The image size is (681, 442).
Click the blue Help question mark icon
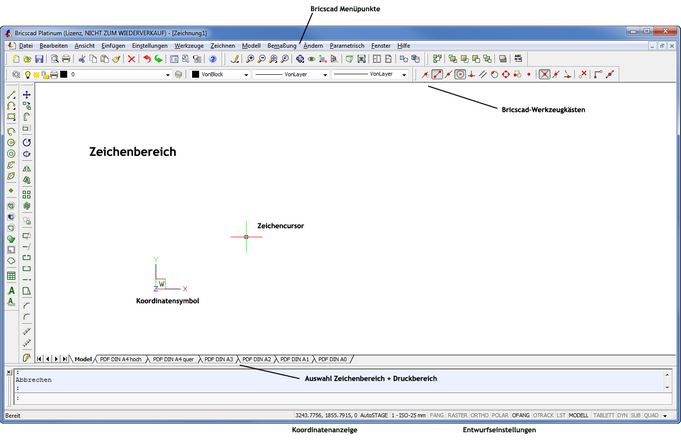(x=212, y=59)
